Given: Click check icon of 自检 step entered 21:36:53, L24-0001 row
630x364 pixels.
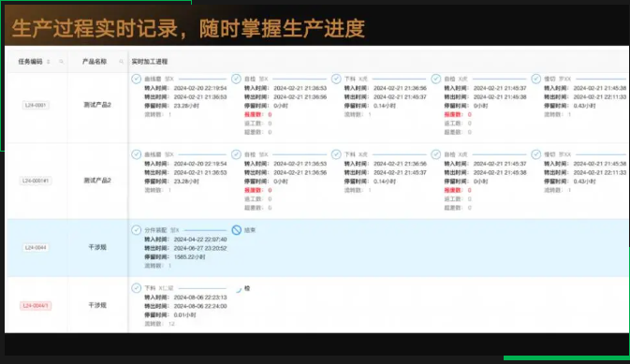Looking at the screenshot, I should (236, 79).
